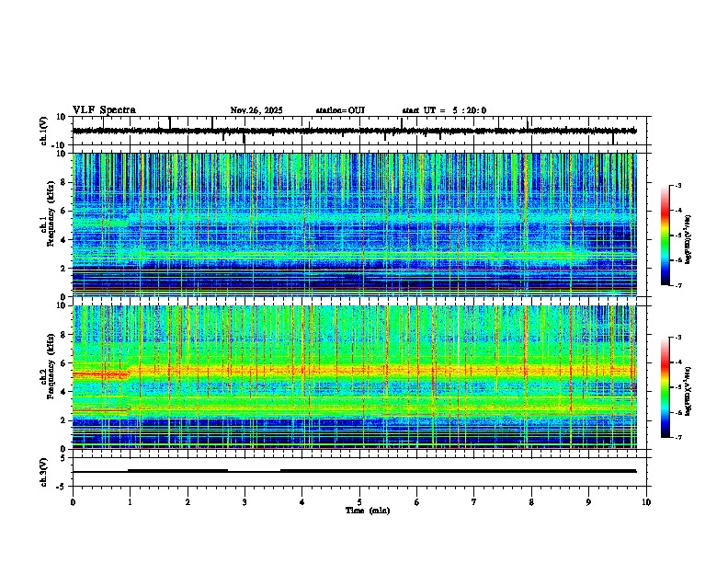Image resolution: width=728 pixels, height=563 pixels.
Task: Click the ch.2 spectrogram plot area
Action: (x=355, y=377)
